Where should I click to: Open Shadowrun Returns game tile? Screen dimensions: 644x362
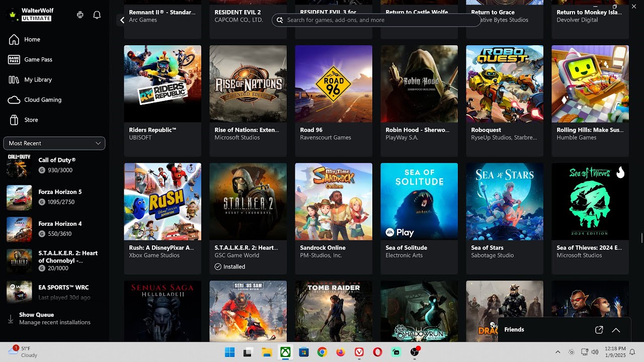click(419, 311)
